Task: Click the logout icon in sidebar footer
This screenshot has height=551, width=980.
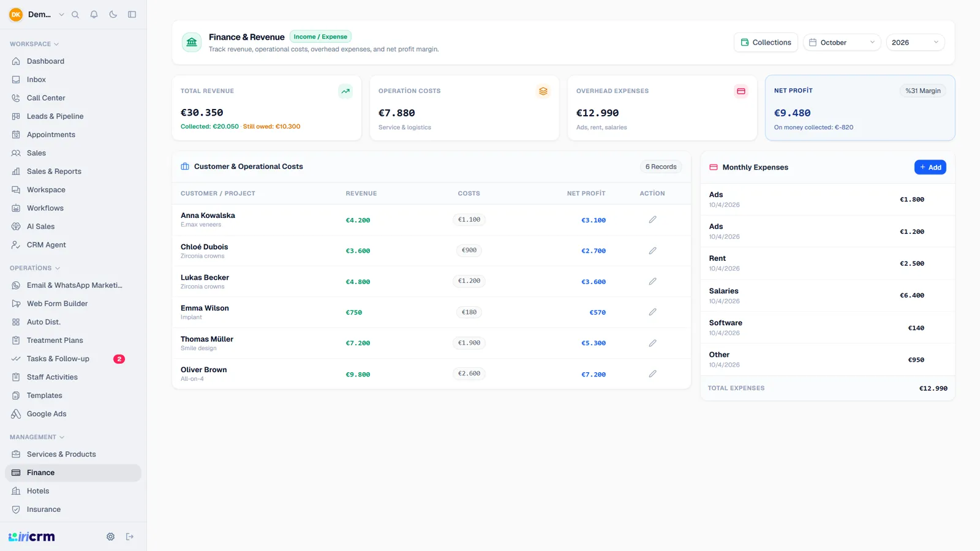Action: (x=130, y=537)
